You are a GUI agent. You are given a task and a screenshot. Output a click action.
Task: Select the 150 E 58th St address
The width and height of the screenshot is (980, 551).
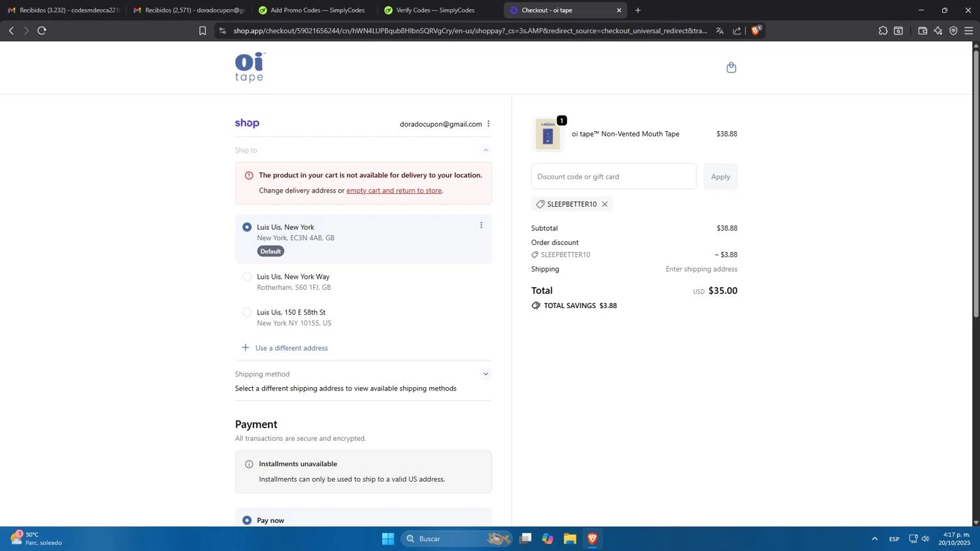pos(247,313)
